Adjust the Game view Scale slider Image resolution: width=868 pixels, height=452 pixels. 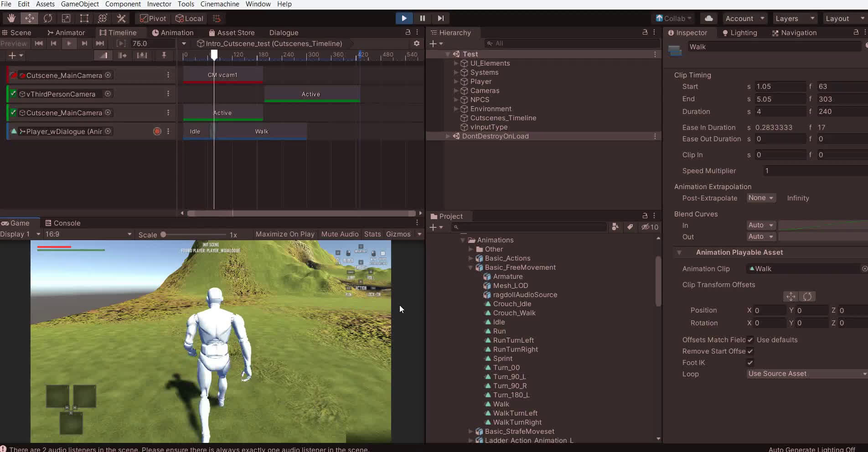[163, 235]
